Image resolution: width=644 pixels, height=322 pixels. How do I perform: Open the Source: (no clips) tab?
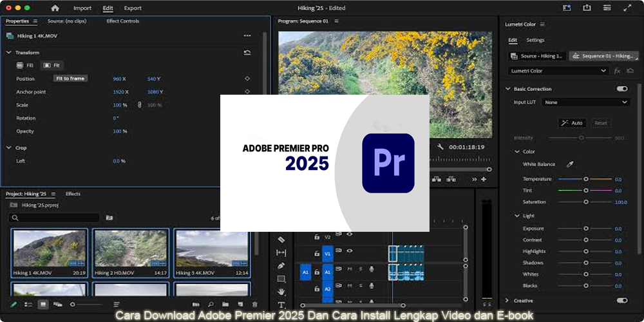67,21
